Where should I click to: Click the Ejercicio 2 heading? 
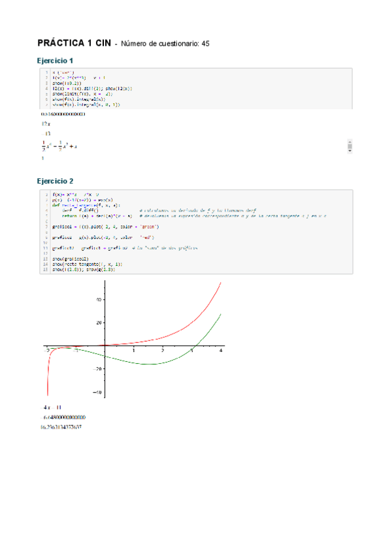point(57,180)
